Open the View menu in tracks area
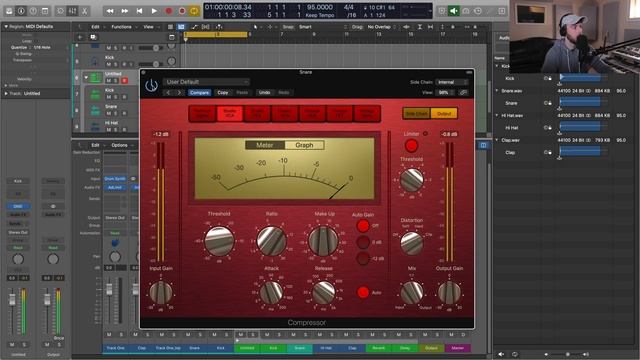Image resolution: width=640 pixels, height=360 pixels. tap(148, 27)
